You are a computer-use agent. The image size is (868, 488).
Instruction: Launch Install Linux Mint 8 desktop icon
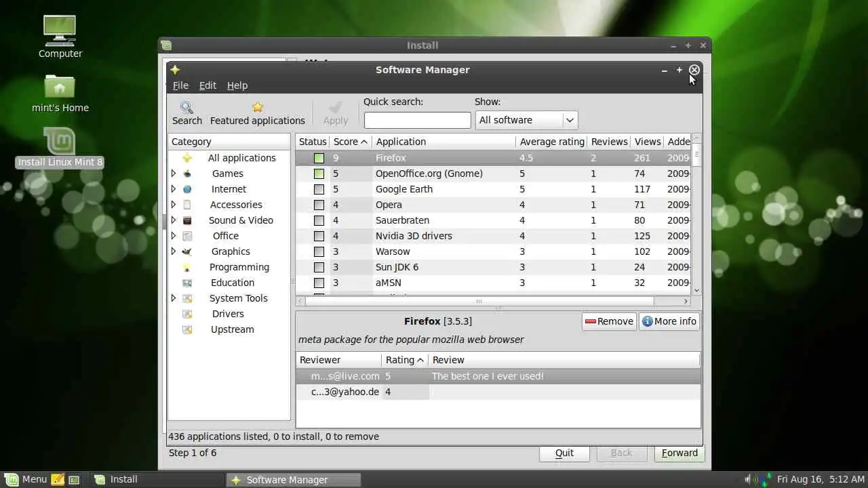point(60,147)
